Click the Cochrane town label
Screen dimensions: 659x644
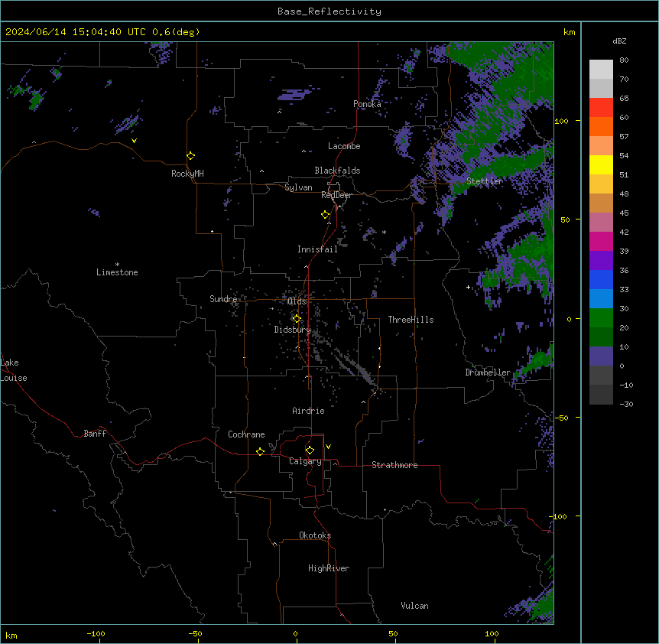[246, 434]
